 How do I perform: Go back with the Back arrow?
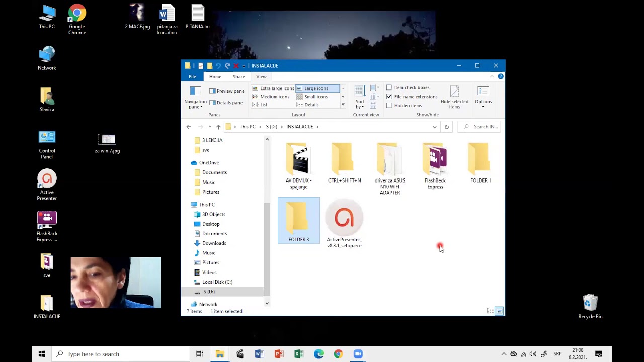click(189, 127)
